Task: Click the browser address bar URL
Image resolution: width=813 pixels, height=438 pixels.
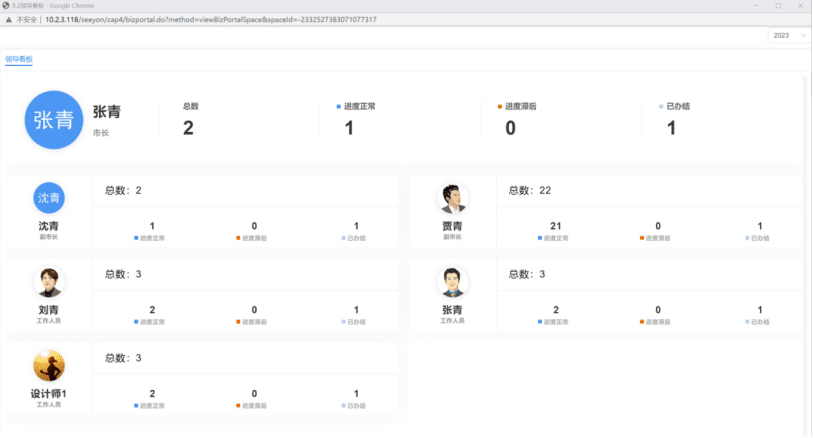Action: coord(211,20)
